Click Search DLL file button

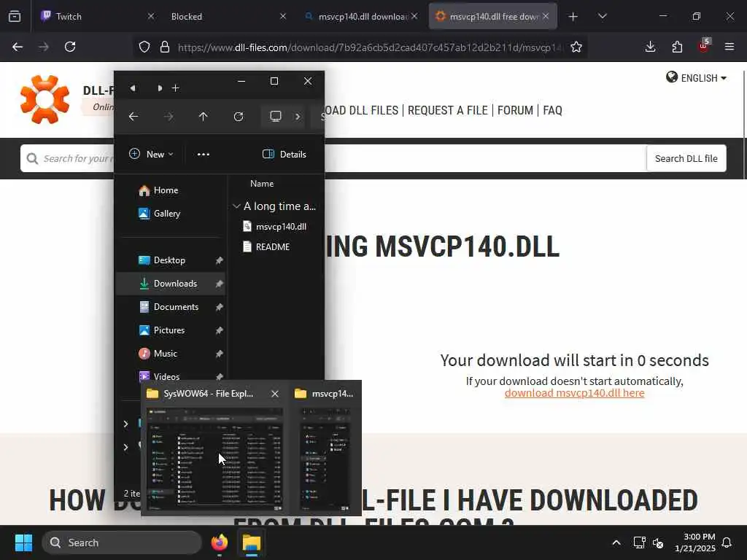click(686, 158)
